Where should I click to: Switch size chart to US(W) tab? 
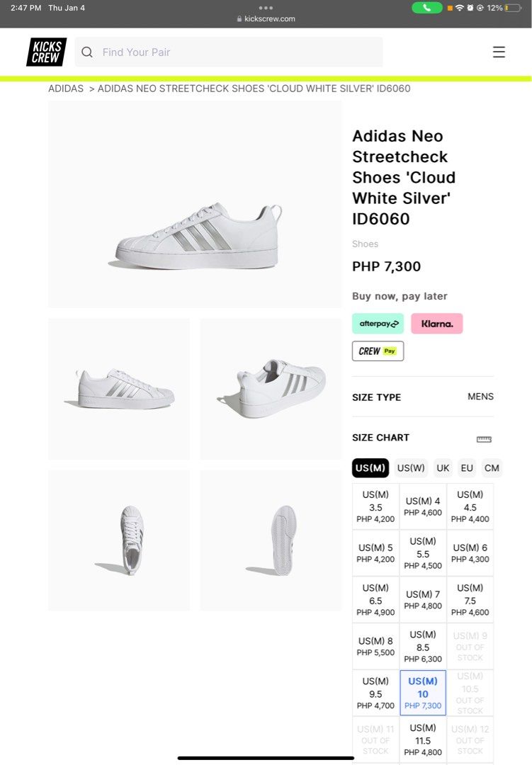pyautogui.click(x=411, y=468)
